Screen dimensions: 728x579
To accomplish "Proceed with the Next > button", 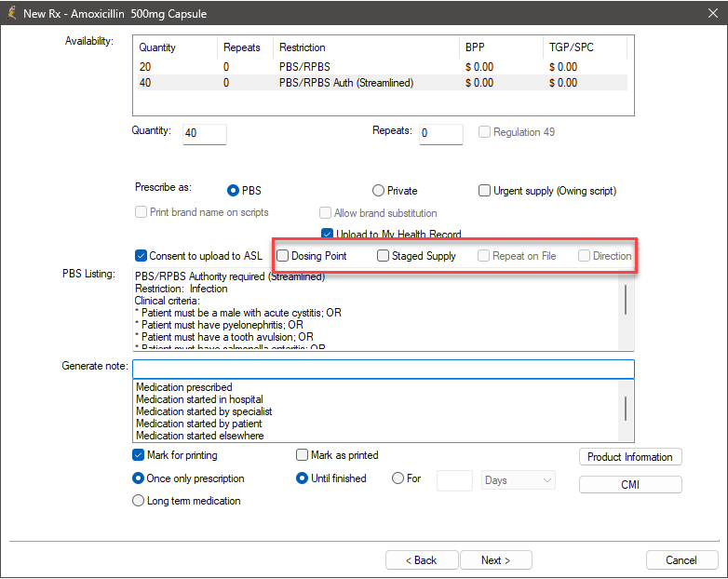I will point(495,560).
